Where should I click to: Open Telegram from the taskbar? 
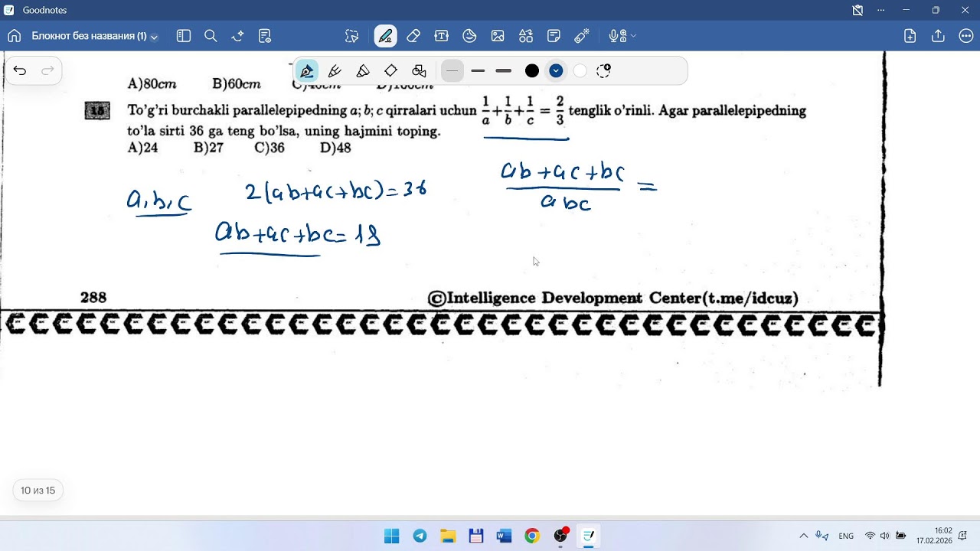pos(420,536)
